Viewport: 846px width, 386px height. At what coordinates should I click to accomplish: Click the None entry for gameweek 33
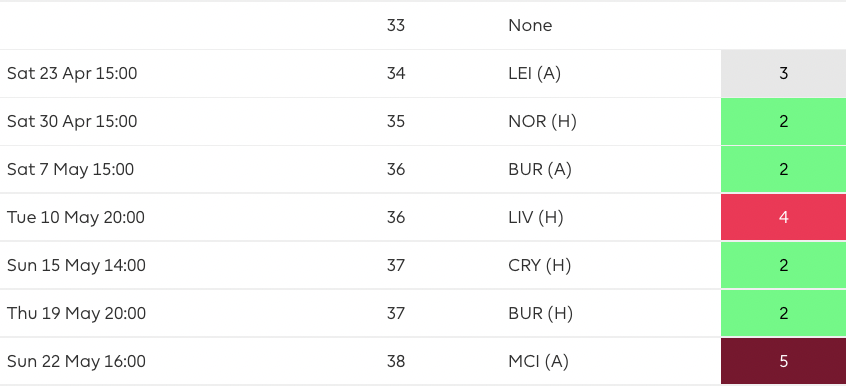pyautogui.click(x=530, y=25)
